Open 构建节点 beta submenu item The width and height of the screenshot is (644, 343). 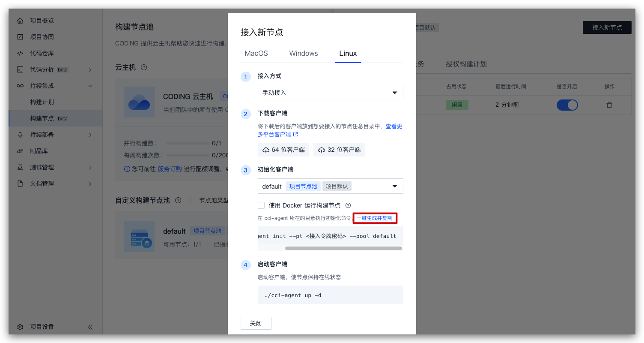[56, 118]
